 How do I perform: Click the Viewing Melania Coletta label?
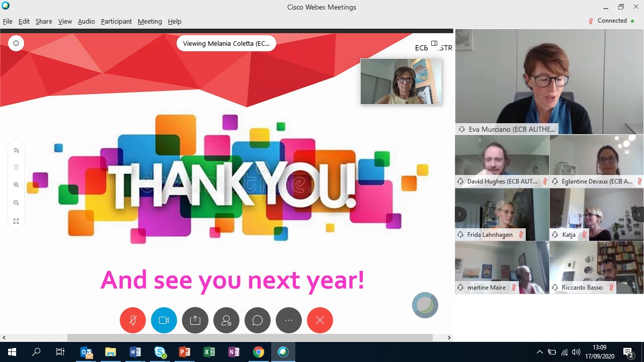tap(226, 43)
